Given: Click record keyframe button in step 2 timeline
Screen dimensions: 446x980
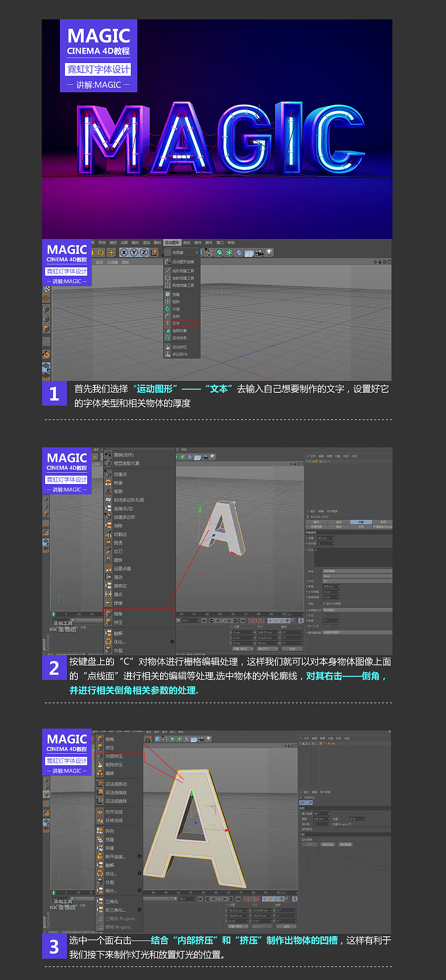Looking at the screenshot, I should pos(250,620).
